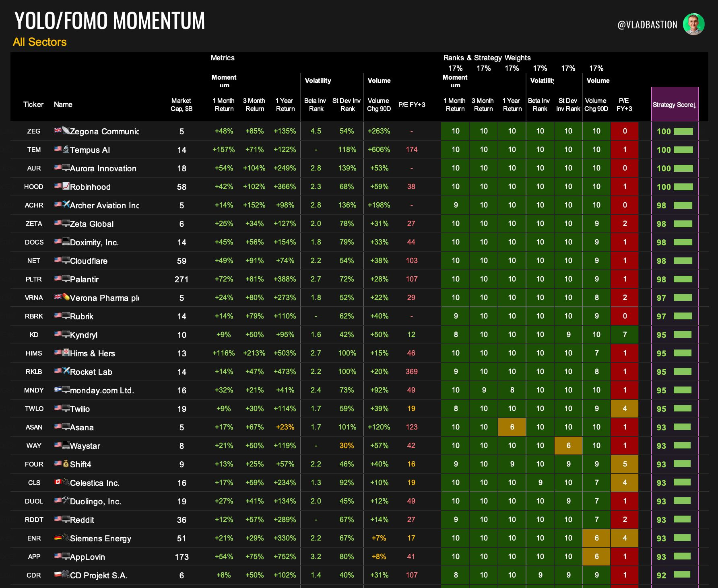Click Kyndryl's green P/E rank cell 7
The height and width of the screenshot is (588, 718).
[x=625, y=335]
